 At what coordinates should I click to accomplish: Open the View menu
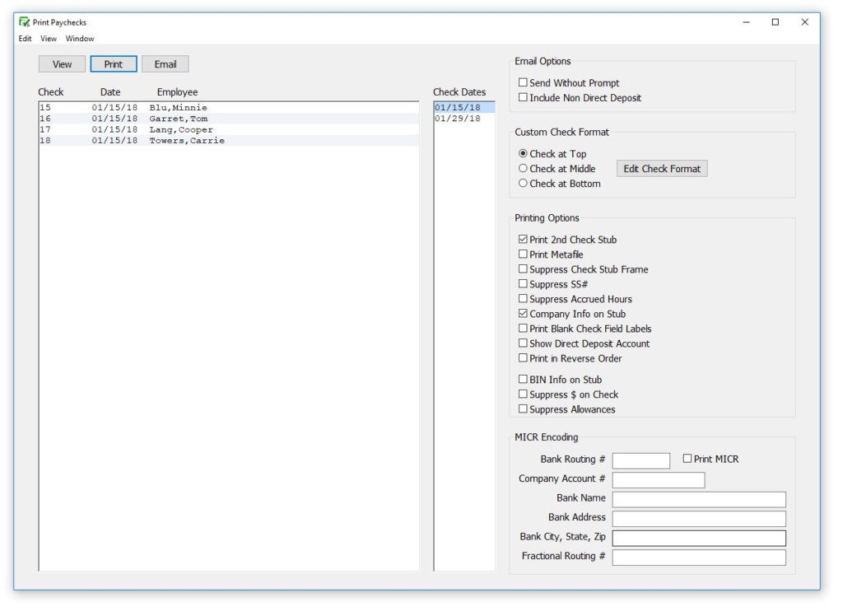point(48,39)
